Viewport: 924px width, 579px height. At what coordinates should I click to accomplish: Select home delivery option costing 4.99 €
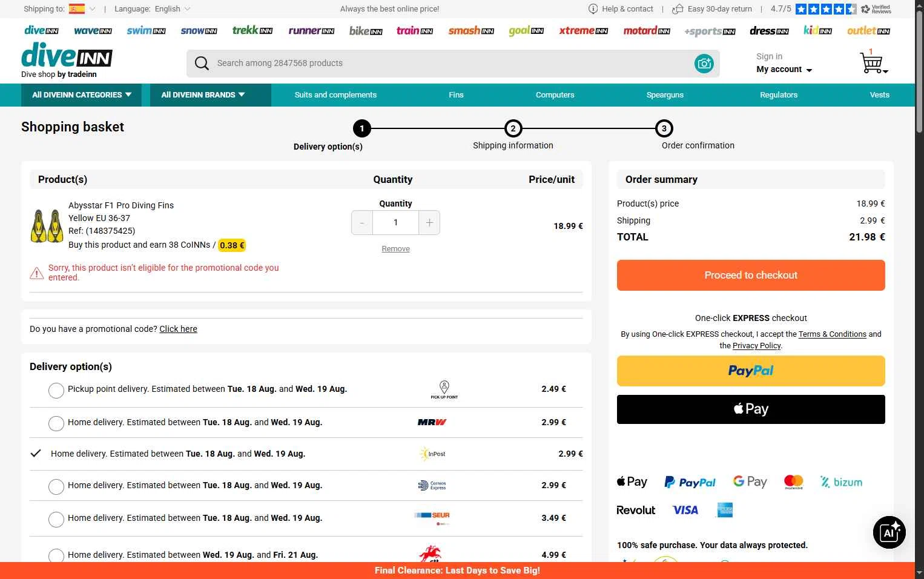pyautogui.click(x=56, y=555)
